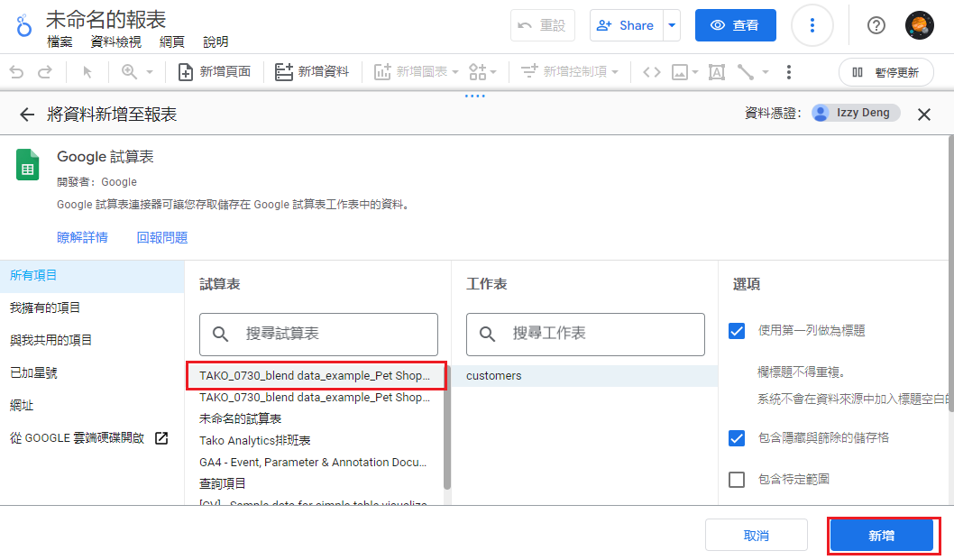Enable 包含特定範圍 checkbox
The height and width of the screenshot is (560, 954).
(x=737, y=480)
